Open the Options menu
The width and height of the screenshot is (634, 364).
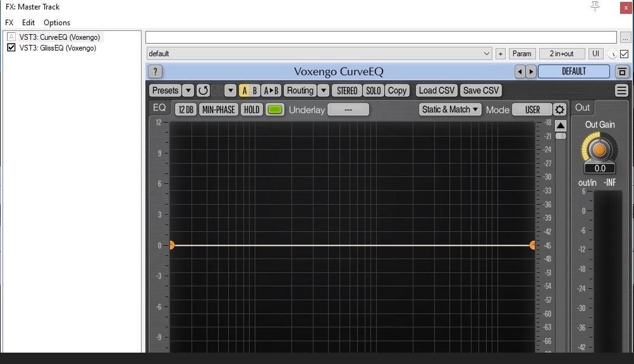tap(57, 23)
